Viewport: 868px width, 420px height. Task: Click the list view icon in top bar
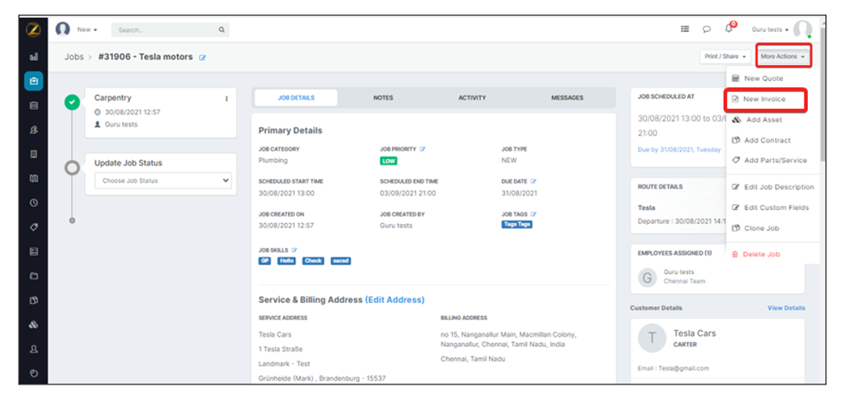(684, 30)
